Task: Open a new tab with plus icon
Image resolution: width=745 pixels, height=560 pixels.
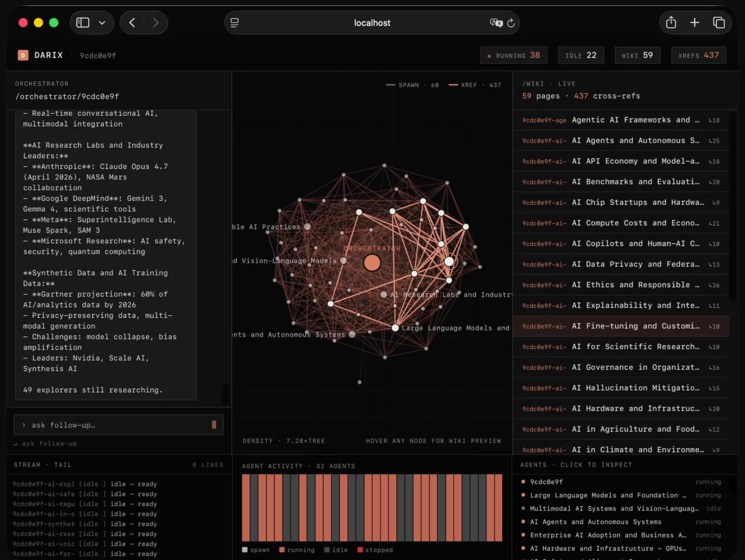Action: [695, 23]
